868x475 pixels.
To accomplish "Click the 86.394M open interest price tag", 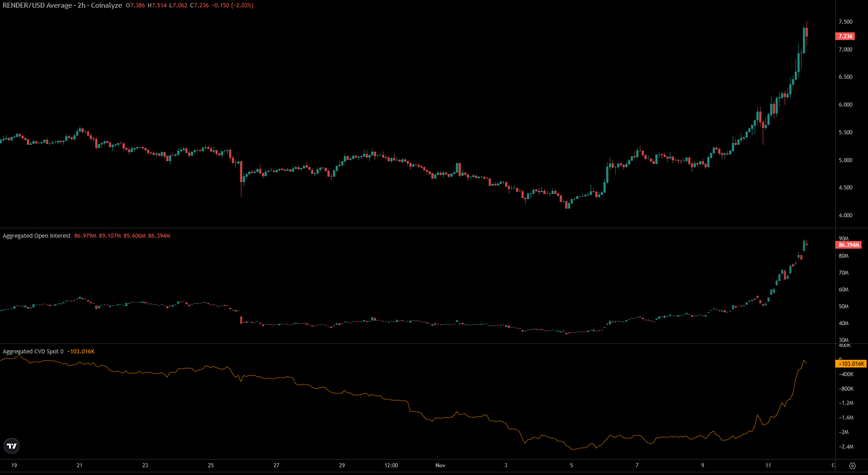I will click(x=849, y=245).
